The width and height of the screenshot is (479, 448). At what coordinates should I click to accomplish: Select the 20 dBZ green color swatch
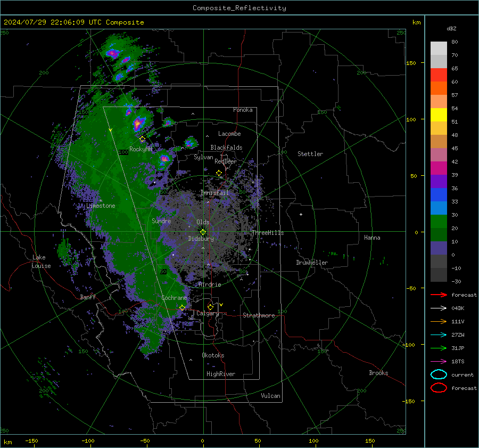439,222
